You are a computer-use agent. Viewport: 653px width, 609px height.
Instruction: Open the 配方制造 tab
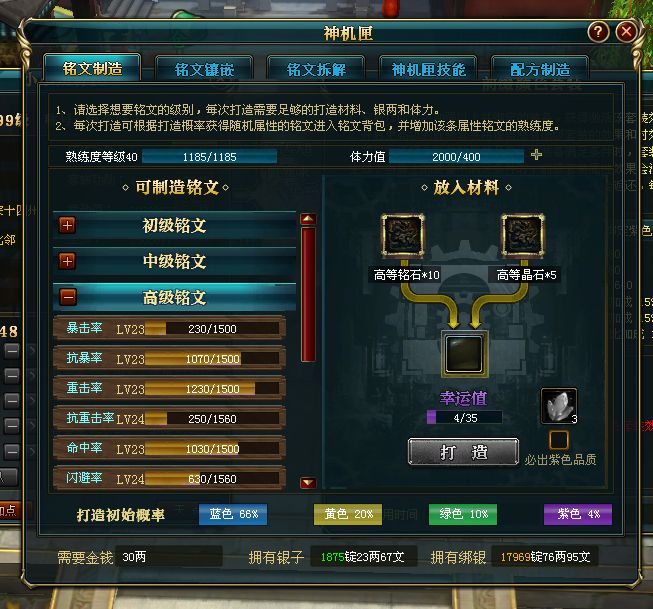(x=540, y=69)
